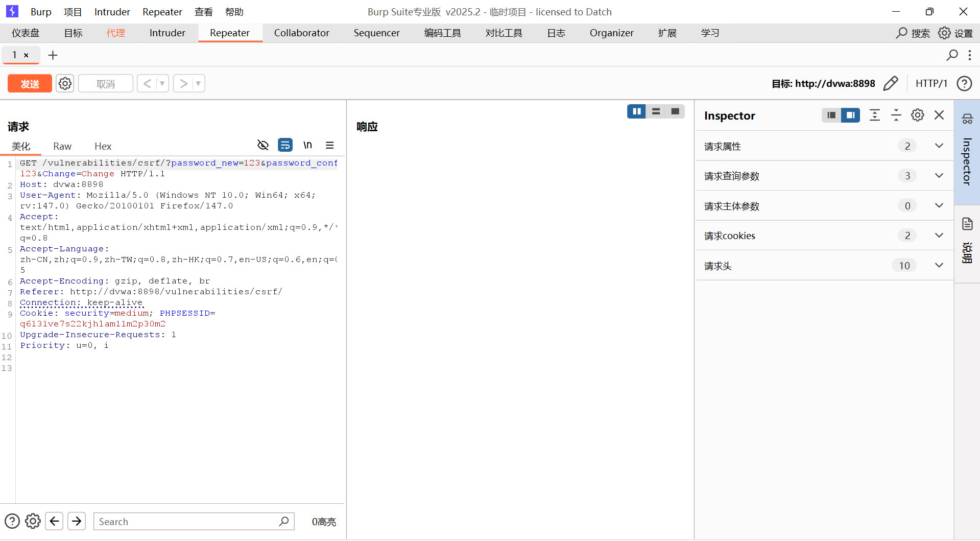Click the 取消 cancel button
Image resolution: width=980 pixels, height=541 pixels.
click(106, 83)
